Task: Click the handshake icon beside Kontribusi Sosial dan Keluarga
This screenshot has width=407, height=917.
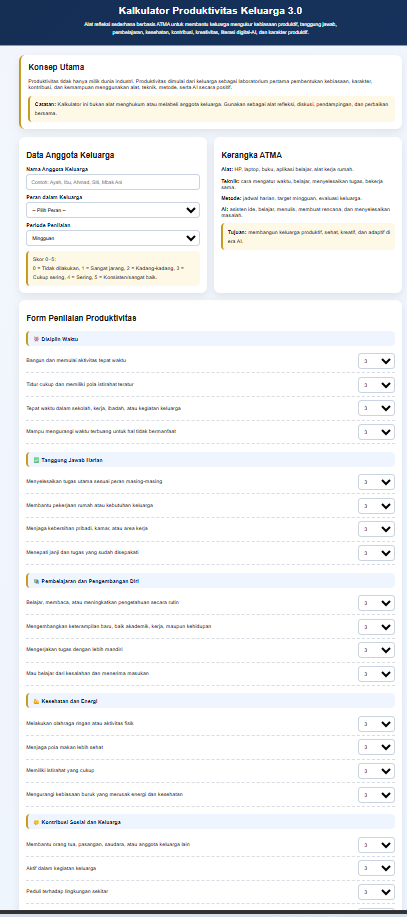Action: [x=37, y=822]
